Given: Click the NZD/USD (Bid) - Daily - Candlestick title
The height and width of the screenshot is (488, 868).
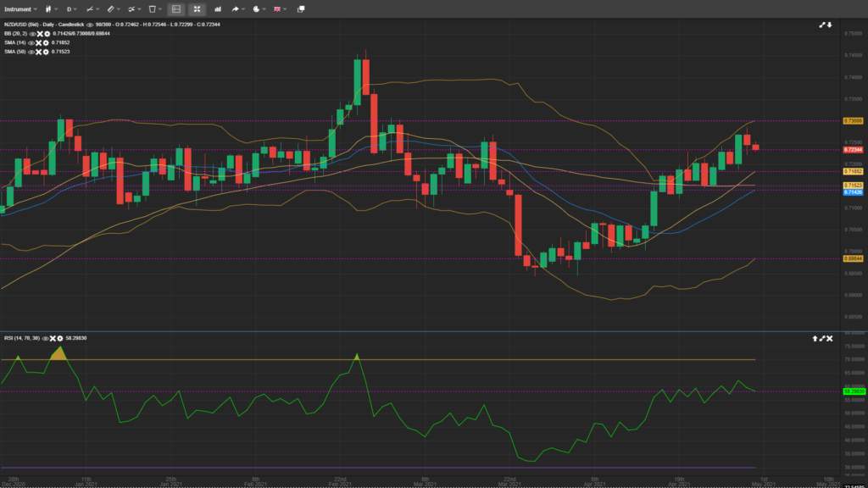Looking at the screenshot, I should 44,25.
